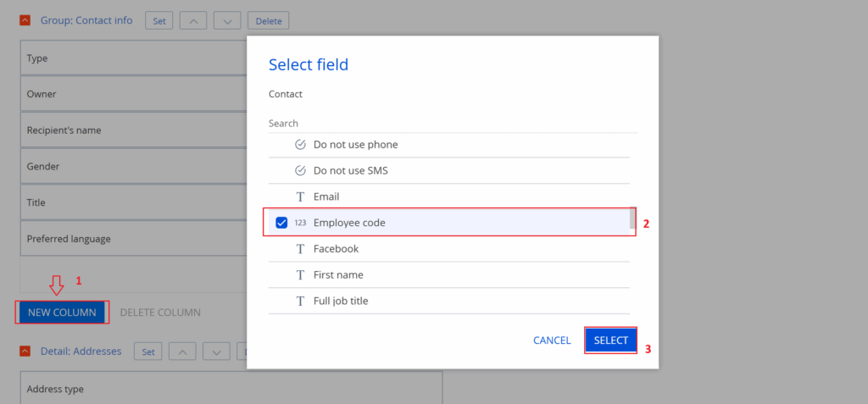The width and height of the screenshot is (868, 404).
Task: Cancel the Select field dialog
Action: pos(552,340)
